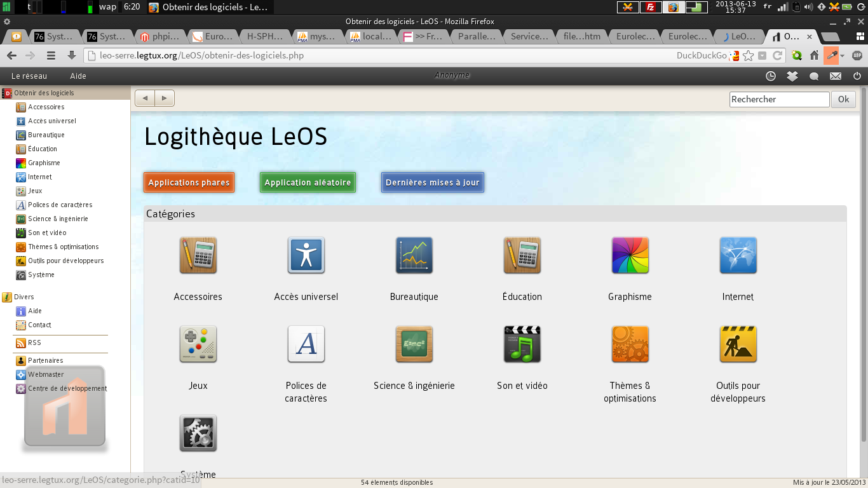Select Science & ingénierie in the sidebar
Viewport: 868px width, 488px height.
(x=58, y=219)
